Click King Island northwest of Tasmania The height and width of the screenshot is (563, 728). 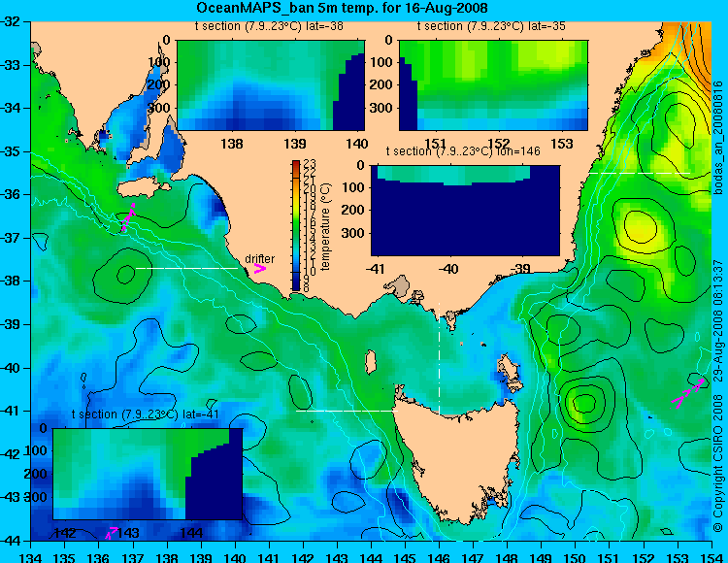point(371,362)
